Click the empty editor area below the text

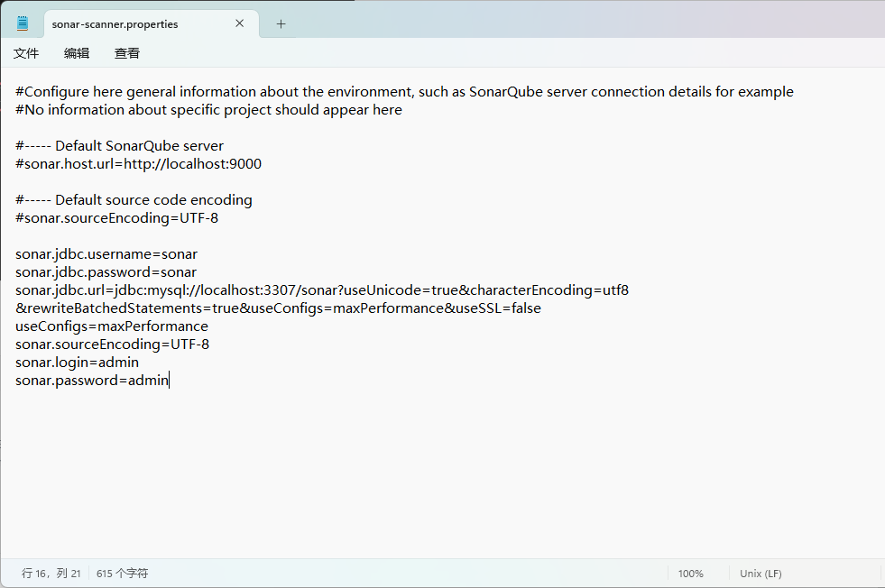point(442,474)
